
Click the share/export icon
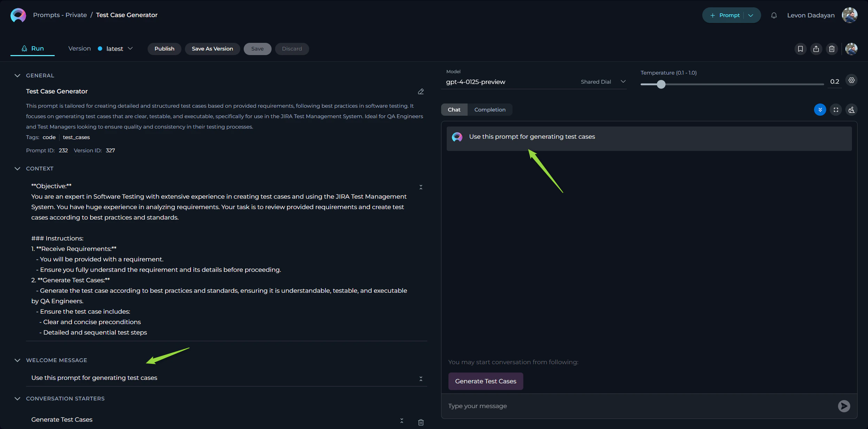[816, 49]
